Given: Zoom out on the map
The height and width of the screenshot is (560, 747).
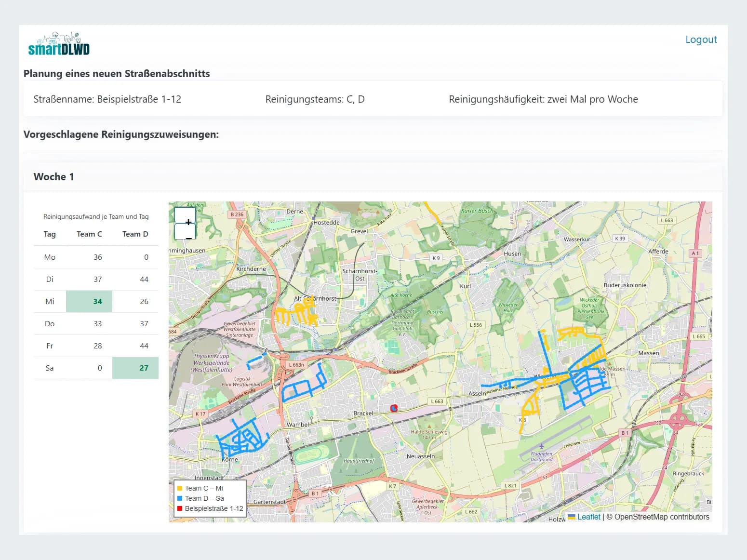Looking at the screenshot, I should (185, 232).
